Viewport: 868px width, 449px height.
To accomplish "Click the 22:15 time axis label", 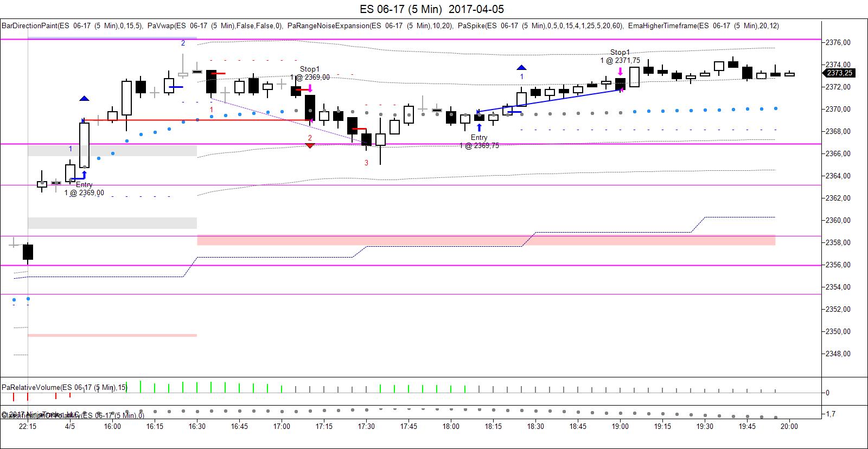I will pyautogui.click(x=28, y=426).
